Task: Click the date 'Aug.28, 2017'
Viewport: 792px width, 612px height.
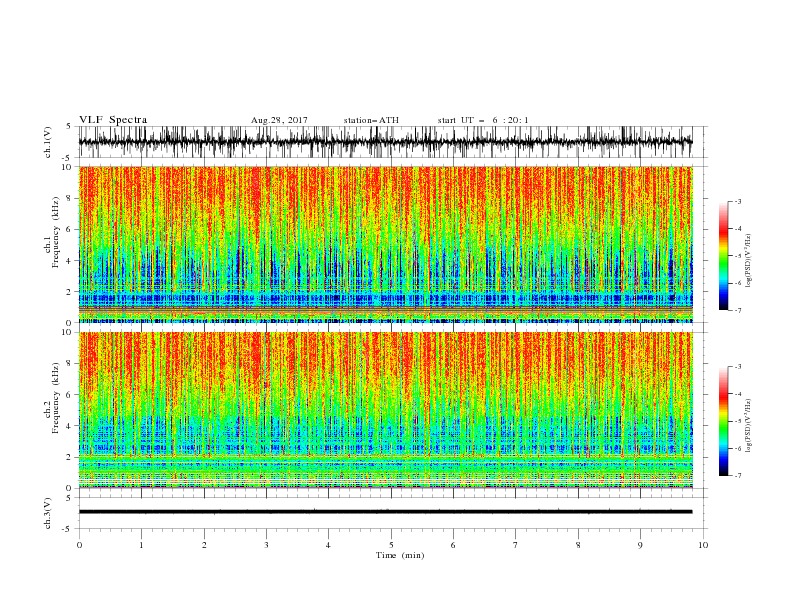Action: pos(279,120)
